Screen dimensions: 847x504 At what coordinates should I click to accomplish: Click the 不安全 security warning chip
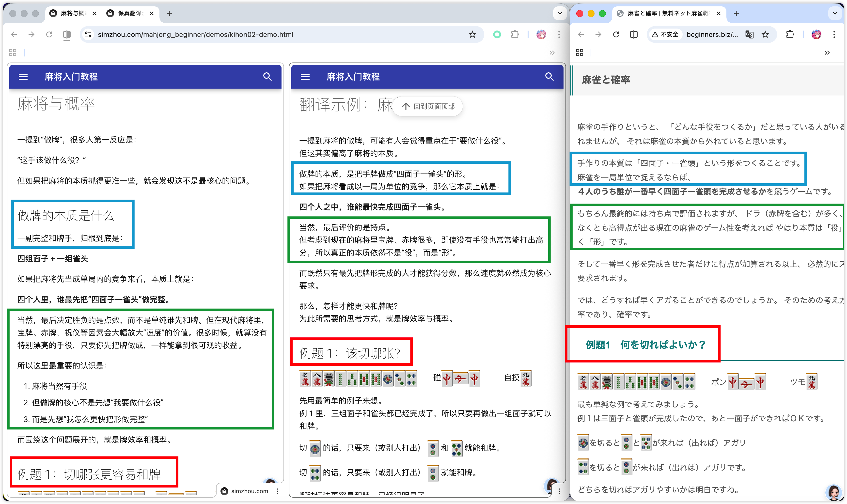coord(665,34)
